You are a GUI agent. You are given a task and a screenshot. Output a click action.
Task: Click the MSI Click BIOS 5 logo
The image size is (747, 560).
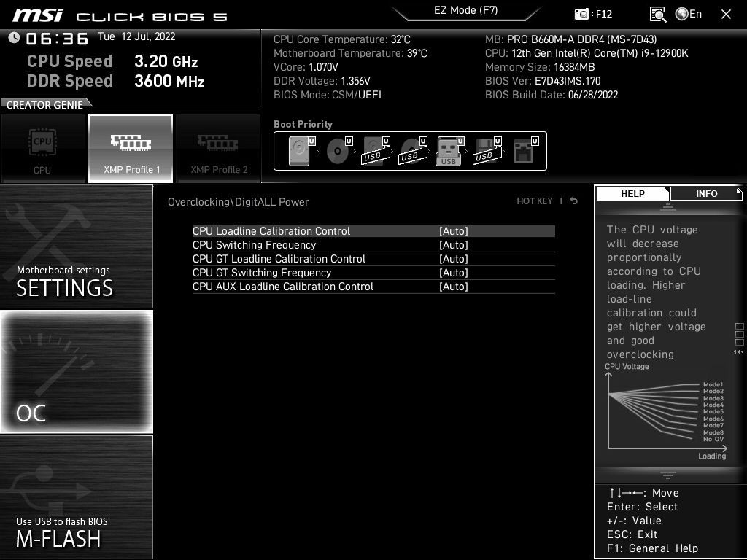pyautogui.click(x=120, y=15)
